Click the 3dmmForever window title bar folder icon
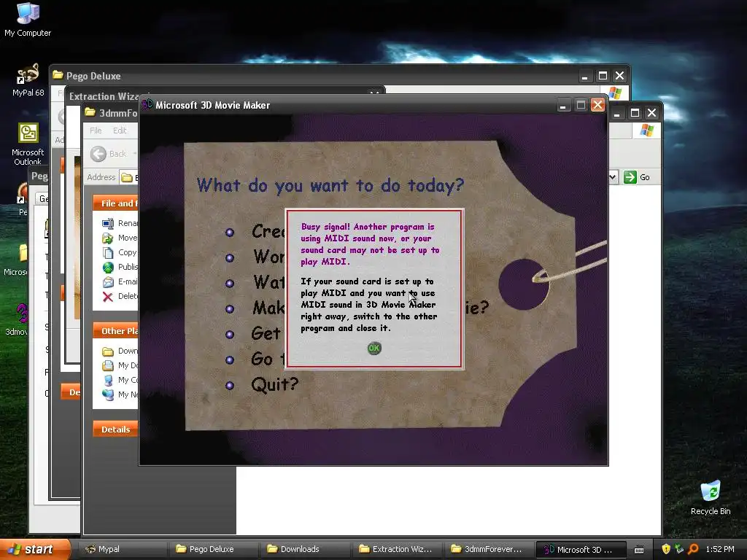 [90, 112]
